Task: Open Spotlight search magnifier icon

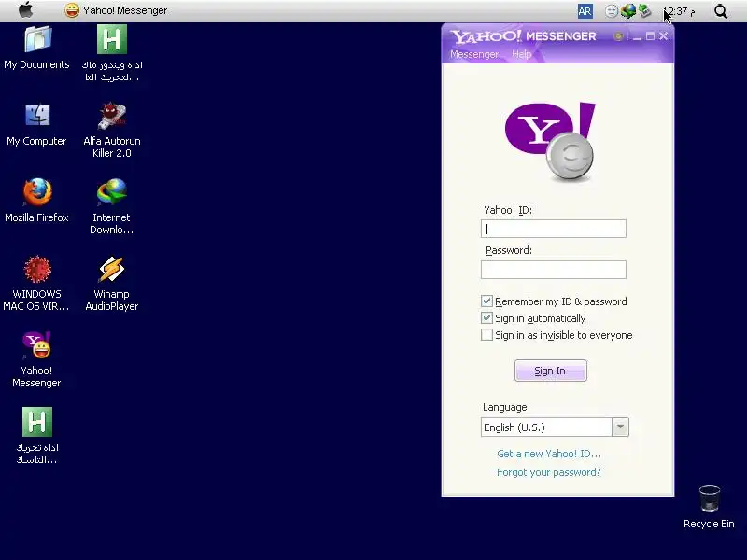Action: 721,11
